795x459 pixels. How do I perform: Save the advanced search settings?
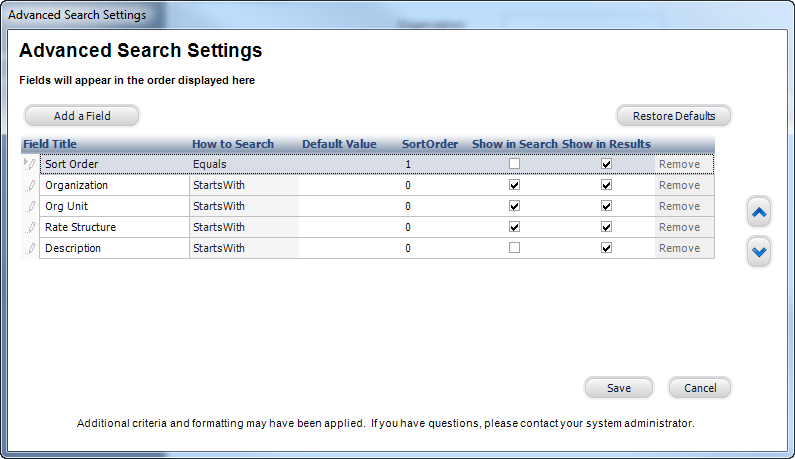click(619, 388)
